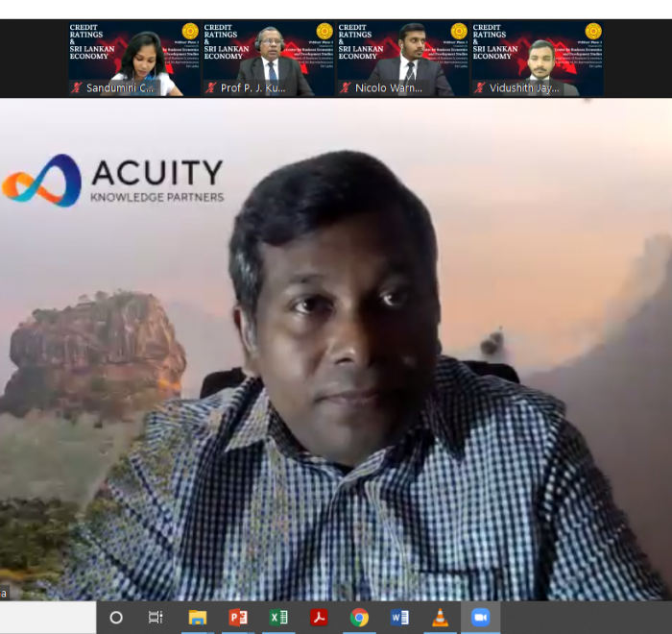The height and width of the screenshot is (634, 672).
Task: Select Vidushith Jay... participant video thumbnail
Action: tap(538, 58)
